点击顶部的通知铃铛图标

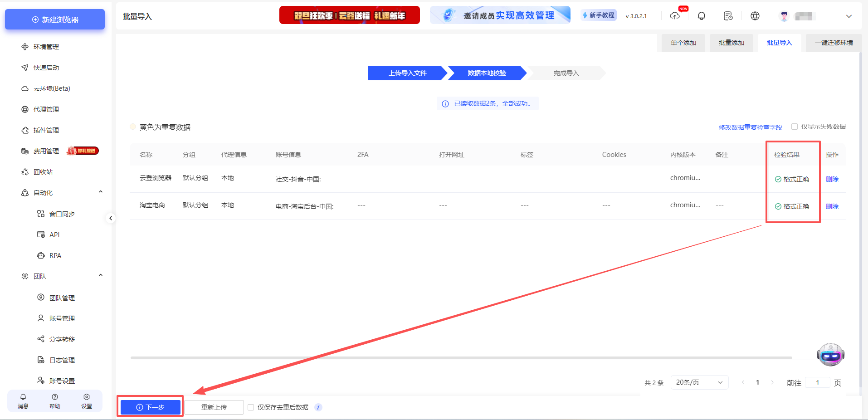pyautogui.click(x=701, y=15)
